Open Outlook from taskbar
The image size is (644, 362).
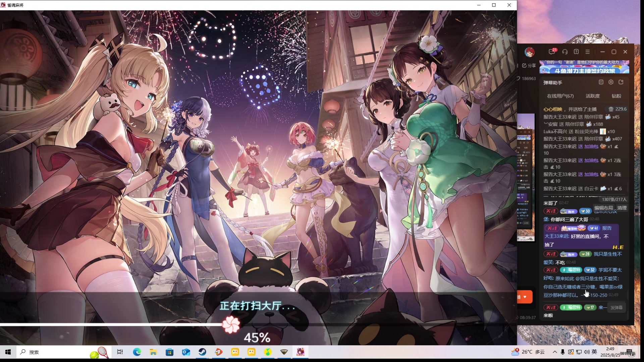186,352
